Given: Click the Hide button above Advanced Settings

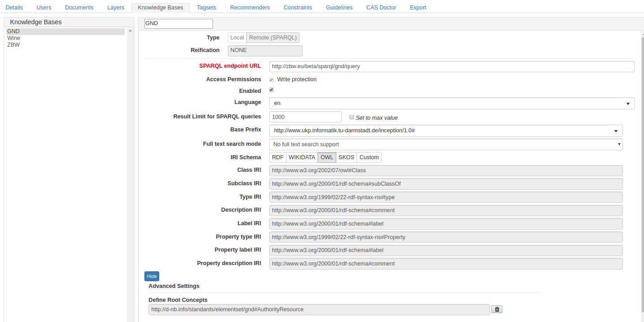Looking at the screenshot, I should 152,276.
